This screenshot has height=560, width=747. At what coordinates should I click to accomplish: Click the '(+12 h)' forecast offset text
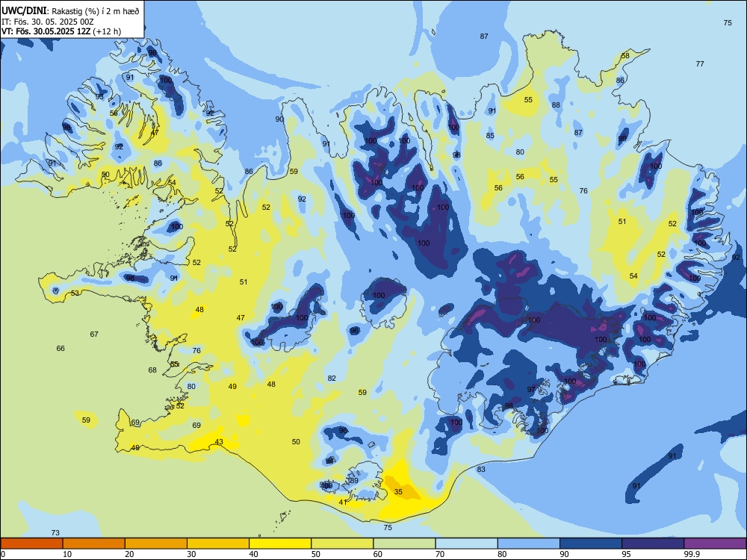[x=107, y=31]
